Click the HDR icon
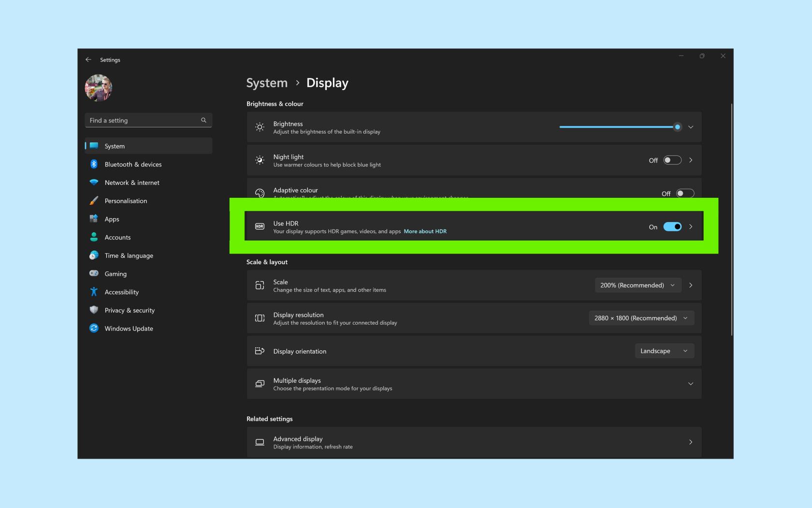Viewport: 812px width, 508px height. click(260, 226)
